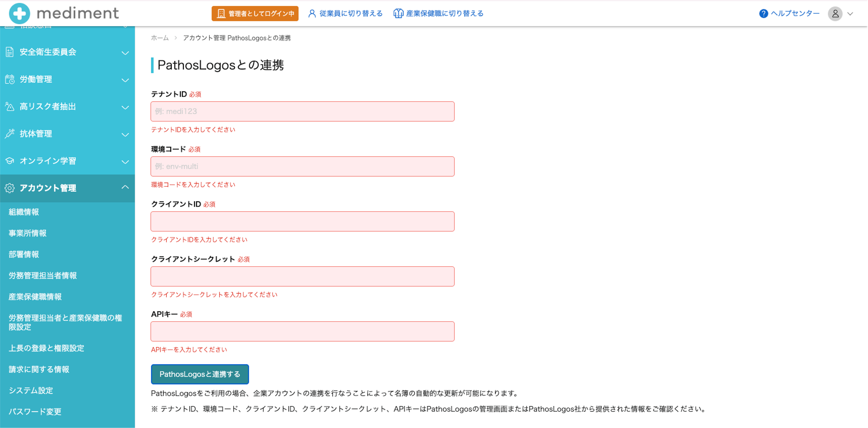
Task: Open the 組織情報 submenu item
Action: click(24, 212)
